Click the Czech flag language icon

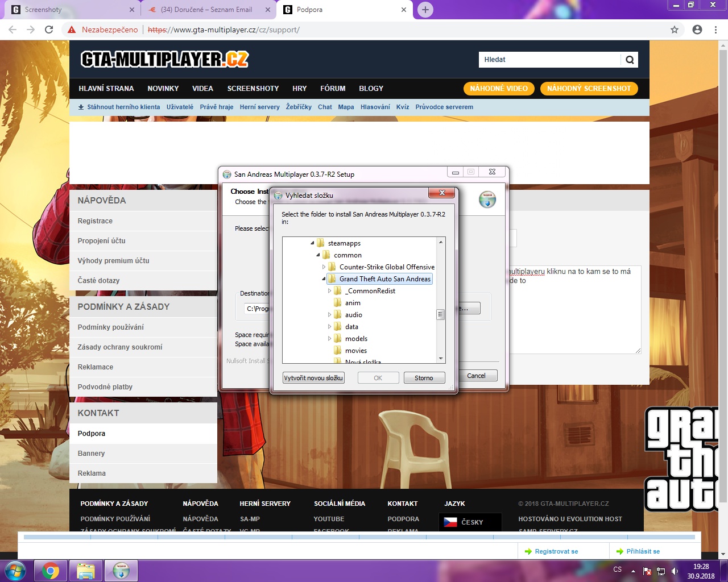[x=450, y=522]
